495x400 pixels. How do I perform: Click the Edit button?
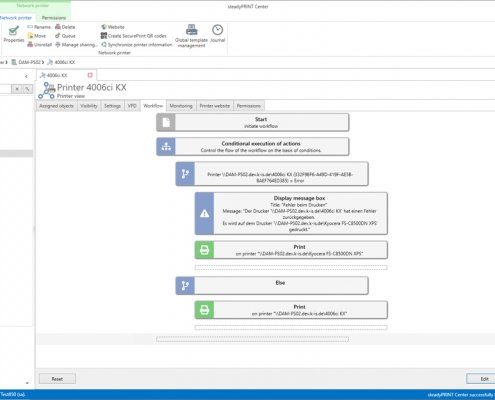pyautogui.click(x=481, y=379)
